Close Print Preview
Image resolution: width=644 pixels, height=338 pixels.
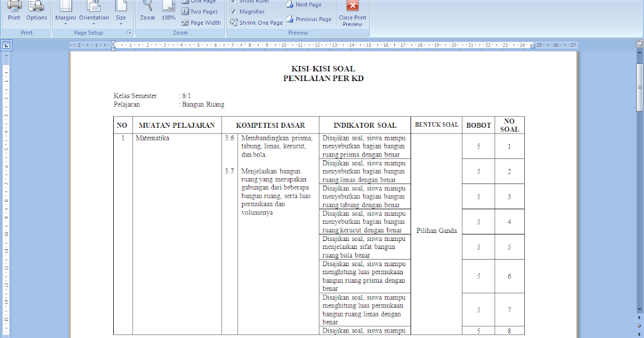[x=353, y=13]
